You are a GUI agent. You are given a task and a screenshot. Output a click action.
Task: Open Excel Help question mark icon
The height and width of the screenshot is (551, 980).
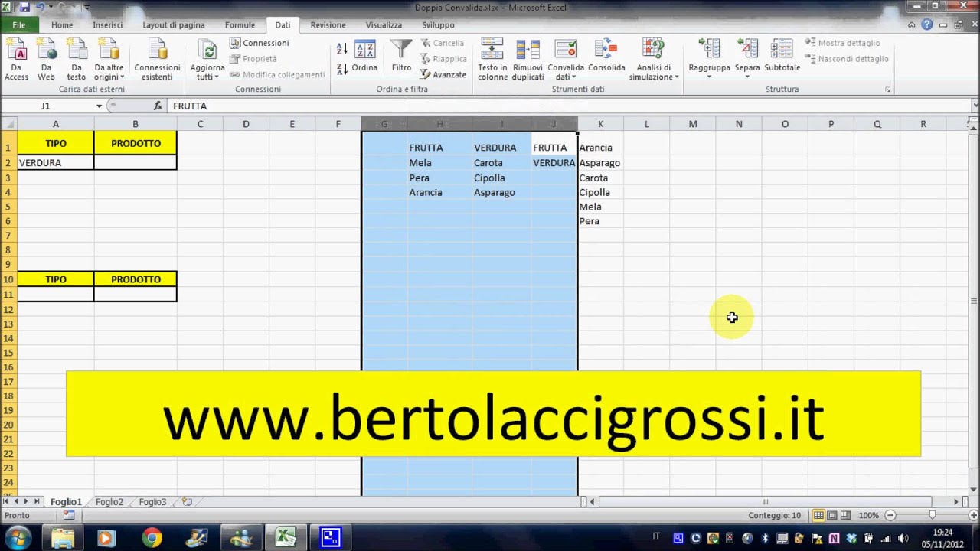click(x=928, y=24)
